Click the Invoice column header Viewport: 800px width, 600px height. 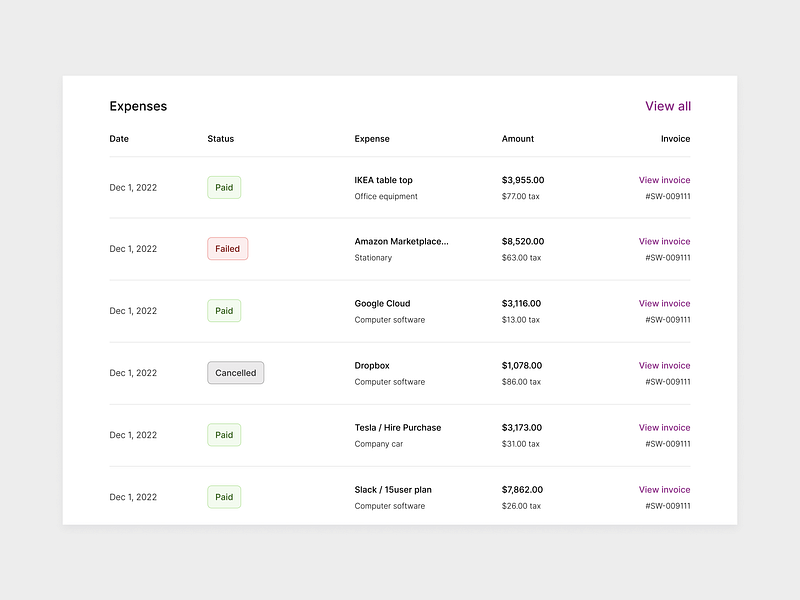click(x=675, y=138)
